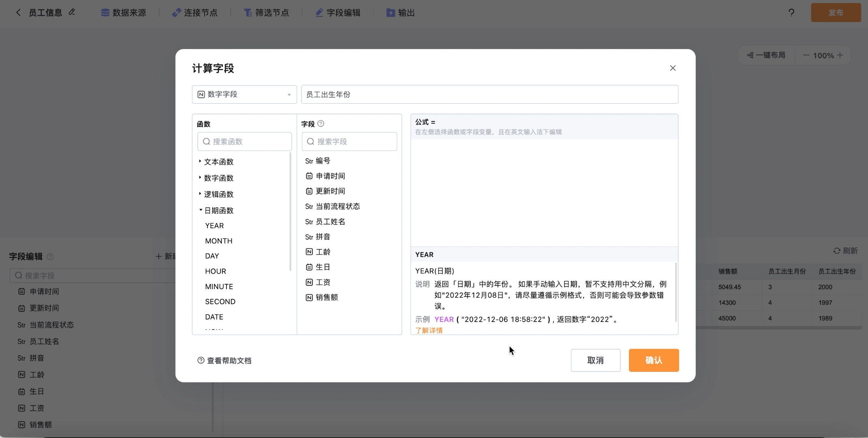
Task: Click the help icon beside 字段编辑 panel title
Action: pos(50,257)
